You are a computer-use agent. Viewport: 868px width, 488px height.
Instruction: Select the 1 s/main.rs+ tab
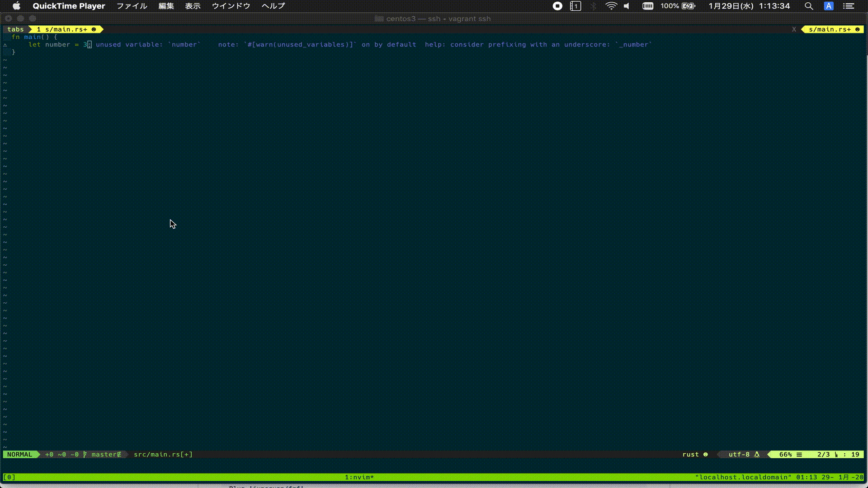point(61,29)
